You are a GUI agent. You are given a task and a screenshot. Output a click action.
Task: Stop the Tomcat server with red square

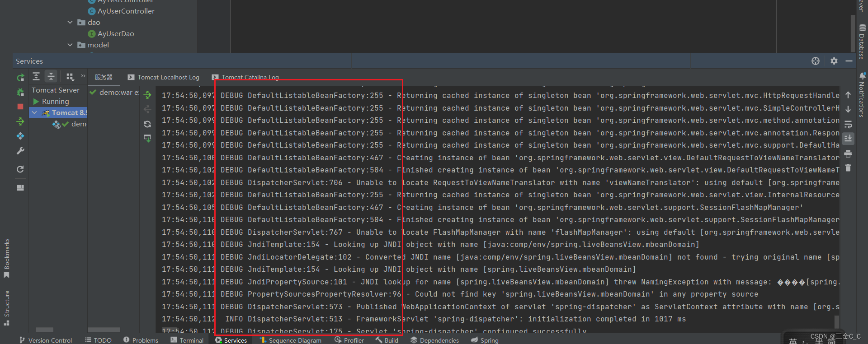20,107
